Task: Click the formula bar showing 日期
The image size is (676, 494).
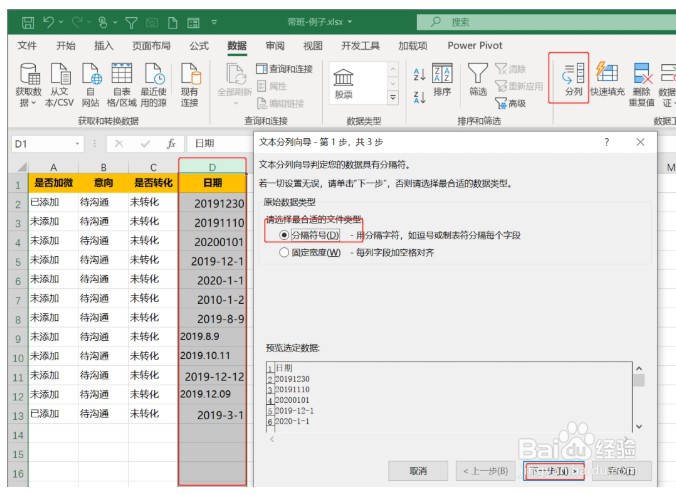Action: pyautogui.click(x=220, y=143)
